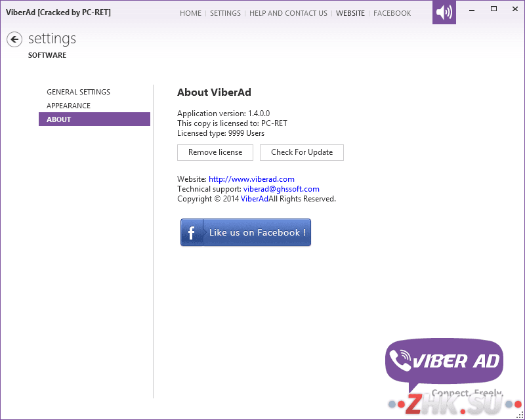Click the Remove license button

tap(215, 152)
